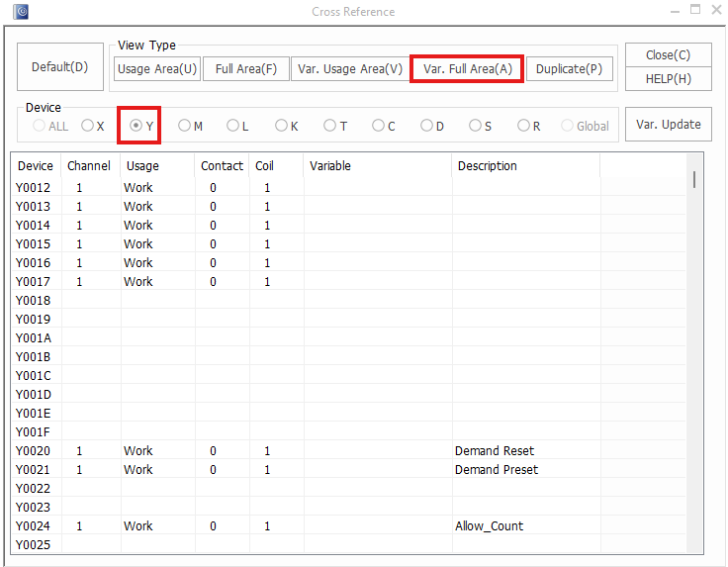
Task: Sort by the Device column header
Action: (x=36, y=166)
